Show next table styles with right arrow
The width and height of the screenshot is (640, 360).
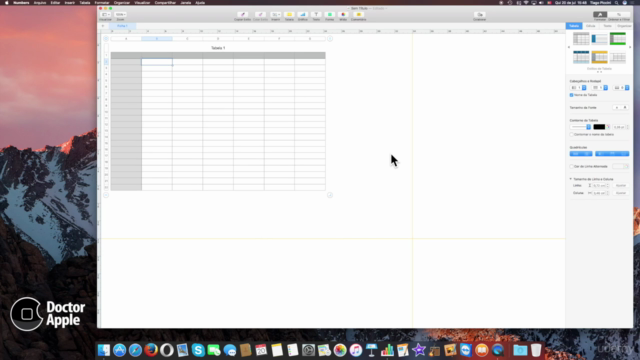click(630, 47)
